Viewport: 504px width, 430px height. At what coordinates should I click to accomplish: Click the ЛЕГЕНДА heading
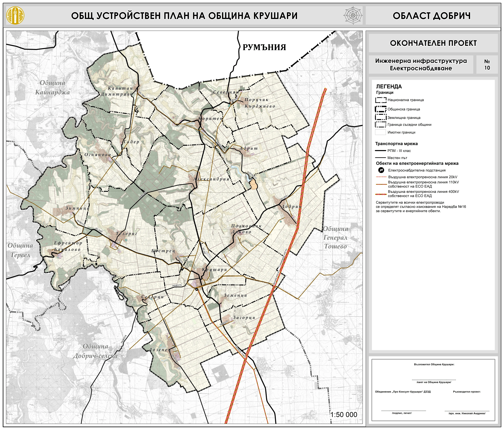pyautogui.click(x=389, y=87)
